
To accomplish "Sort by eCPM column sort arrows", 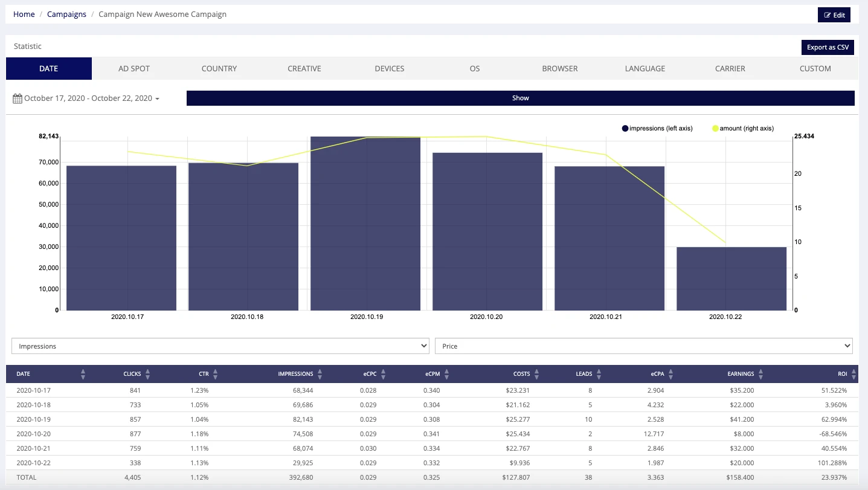I will pyautogui.click(x=446, y=374).
